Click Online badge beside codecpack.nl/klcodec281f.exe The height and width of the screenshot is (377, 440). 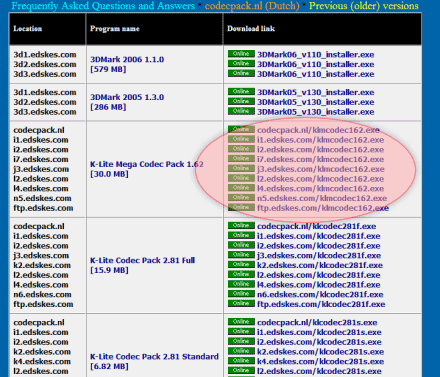coord(241,226)
